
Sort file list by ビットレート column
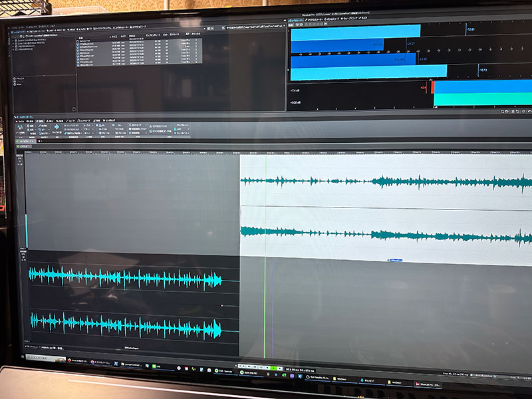pos(175,35)
